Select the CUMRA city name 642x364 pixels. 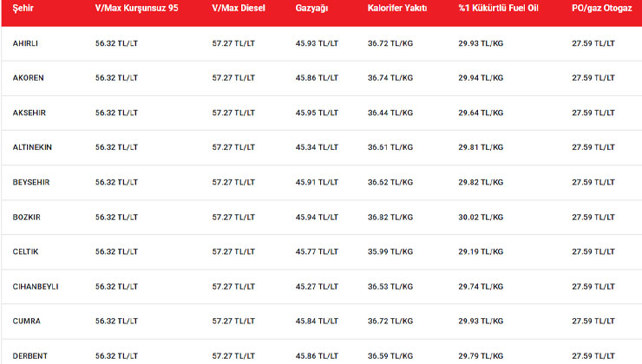point(27,321)
